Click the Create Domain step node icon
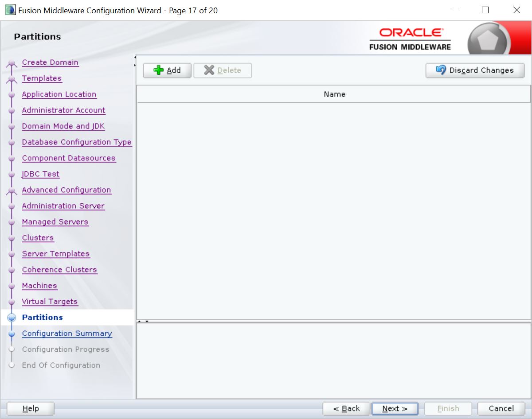 (x=12, y=63)
